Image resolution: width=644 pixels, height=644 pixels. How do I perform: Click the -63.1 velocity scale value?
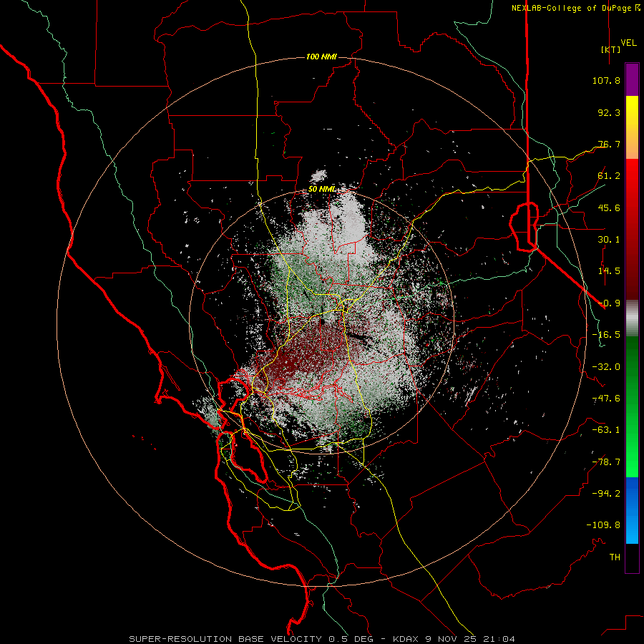click(x=606, y=430)
